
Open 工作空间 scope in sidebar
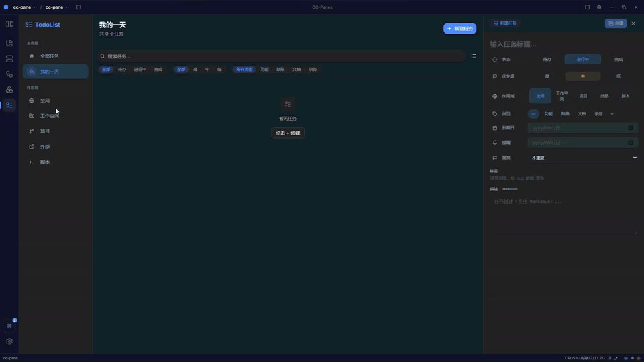[x=56, y=116]
